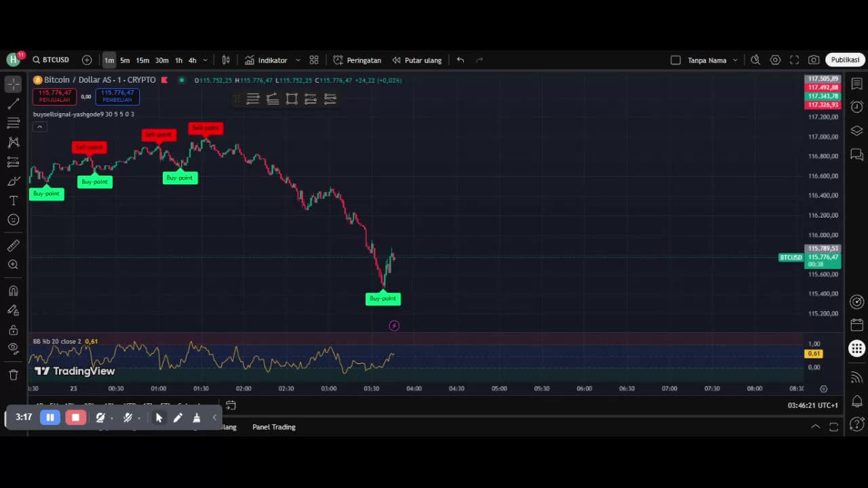The width and height of the screenshot is (868, 488).
Task: Undo the last chart action
Action: [460, 60]
